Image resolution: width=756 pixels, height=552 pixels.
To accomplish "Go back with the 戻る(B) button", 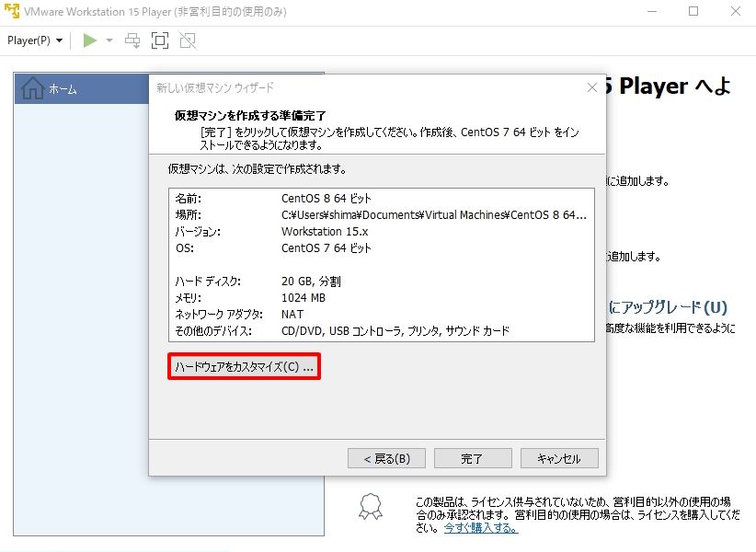I will click(x=386, y=458).
